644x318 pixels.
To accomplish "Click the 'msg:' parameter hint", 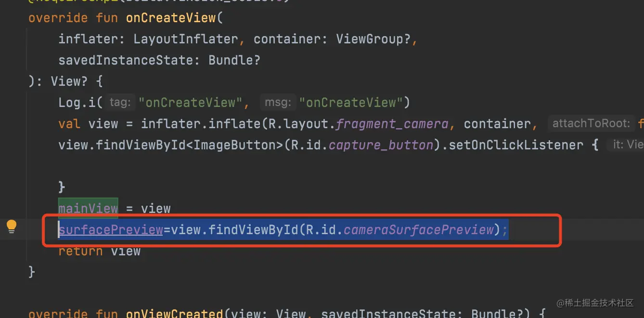I will [x=277, y=103].
